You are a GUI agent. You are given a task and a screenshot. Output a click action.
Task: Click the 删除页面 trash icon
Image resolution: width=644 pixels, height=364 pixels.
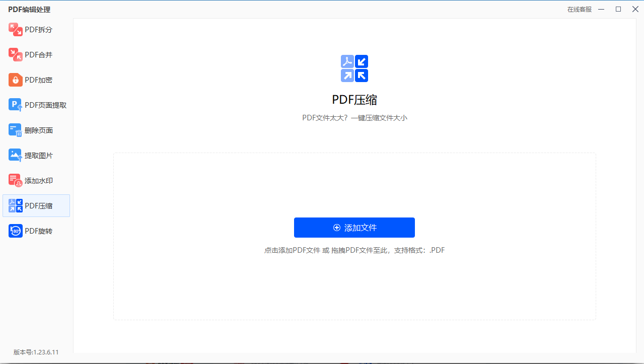tap(16, 130)
